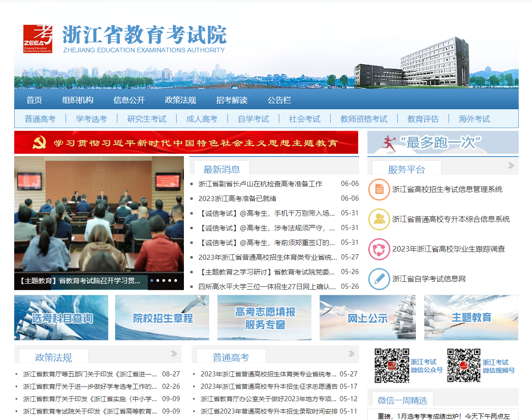
Task: Open the yellow people icon for 专升本综合信息系统
Action: (x=379, y=219)
